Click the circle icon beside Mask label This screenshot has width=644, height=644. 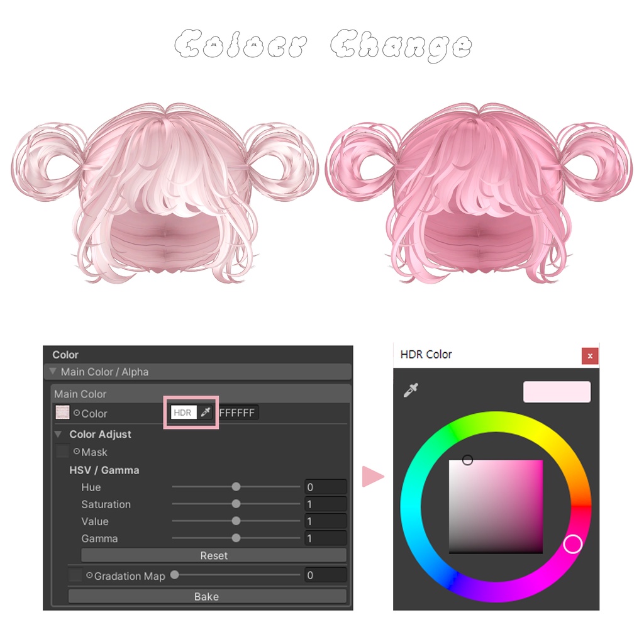[x=77, y=452]
